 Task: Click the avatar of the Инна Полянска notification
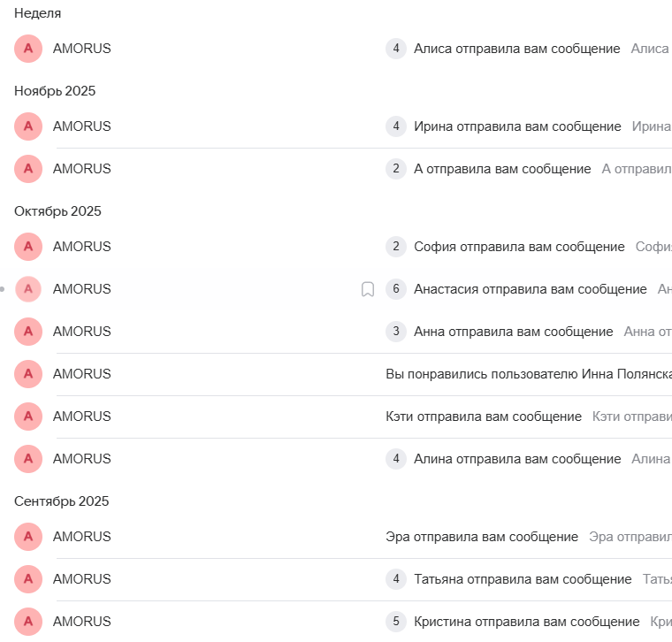point(28,374)
